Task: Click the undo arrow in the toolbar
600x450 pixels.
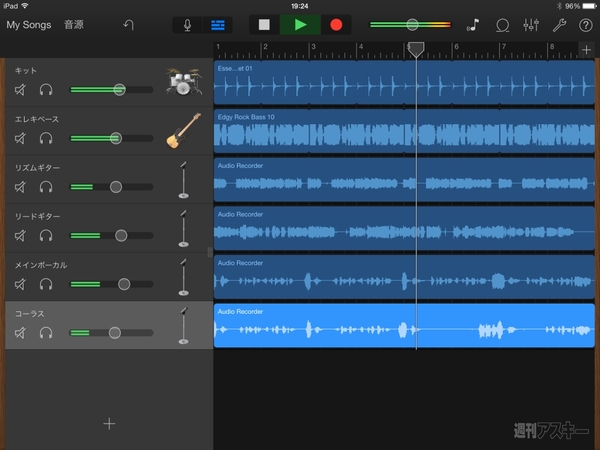Action: point(129,24)
